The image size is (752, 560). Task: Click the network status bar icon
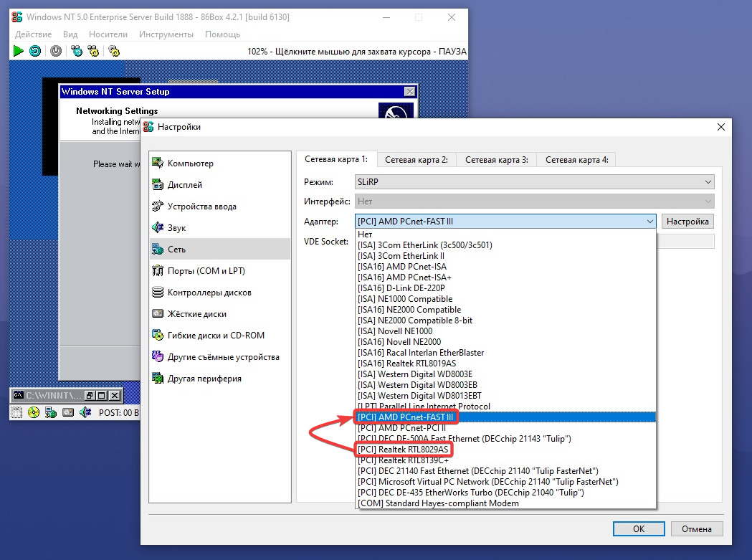(51, 412)
